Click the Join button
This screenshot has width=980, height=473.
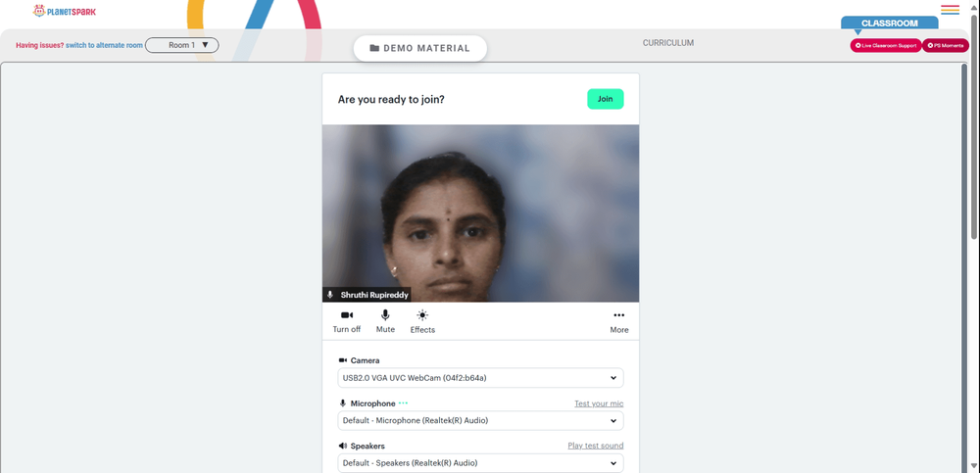click(x=605, y=99)
